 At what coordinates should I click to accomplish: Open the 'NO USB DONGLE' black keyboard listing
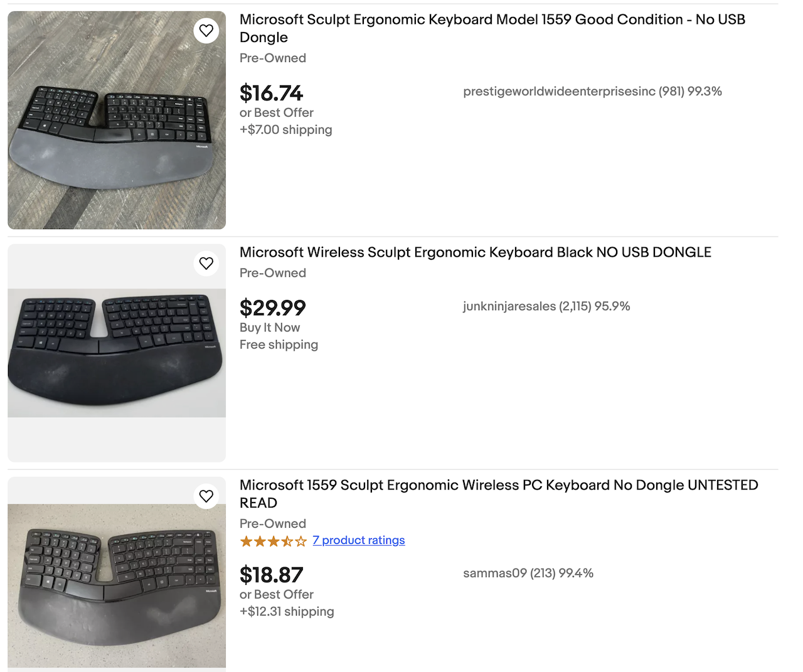point(475,252)
